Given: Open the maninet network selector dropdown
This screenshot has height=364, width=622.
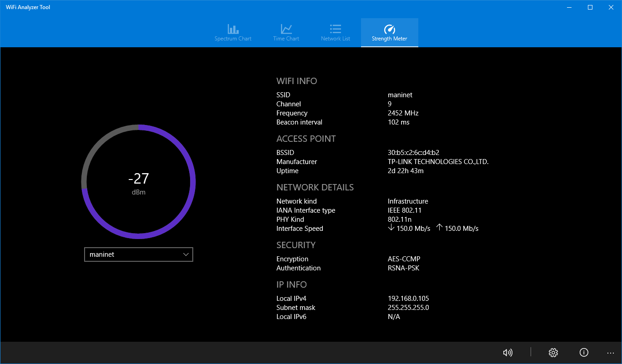Looking at the screenshot, I should [138, 254].
